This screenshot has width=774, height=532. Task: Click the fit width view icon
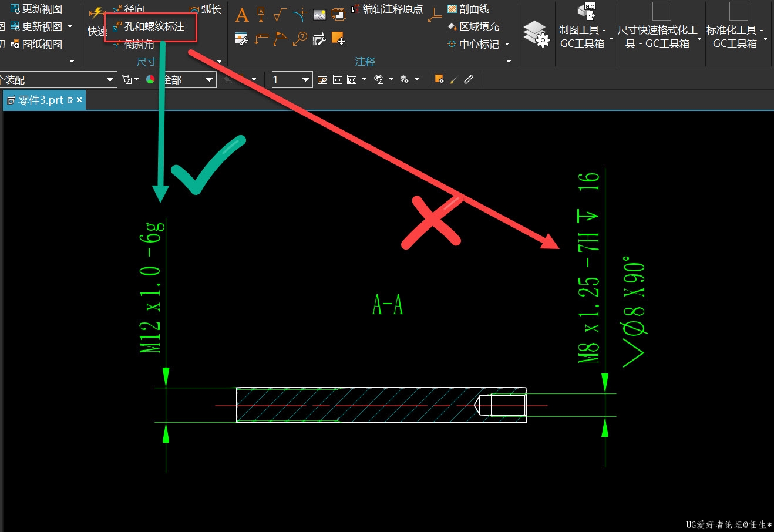(338, 79)
